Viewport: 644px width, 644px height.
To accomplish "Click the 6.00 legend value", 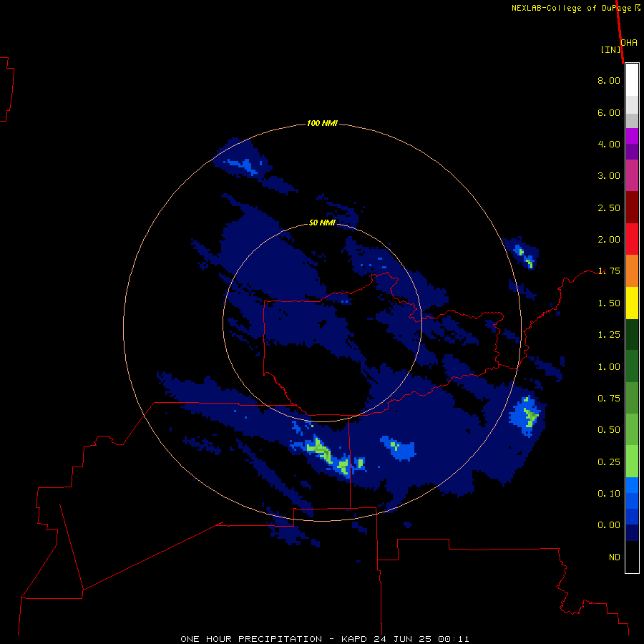I will (609, 112).
